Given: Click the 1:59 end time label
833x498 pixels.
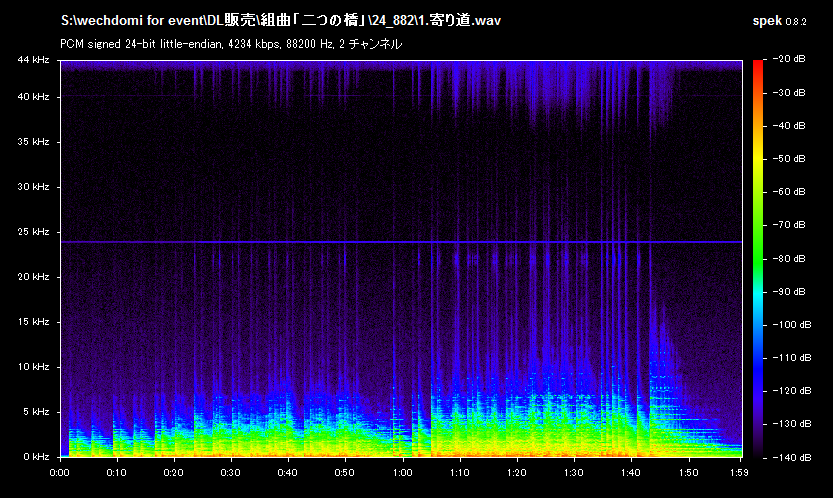Looking at the screenshot, I should tap(739, 473).
